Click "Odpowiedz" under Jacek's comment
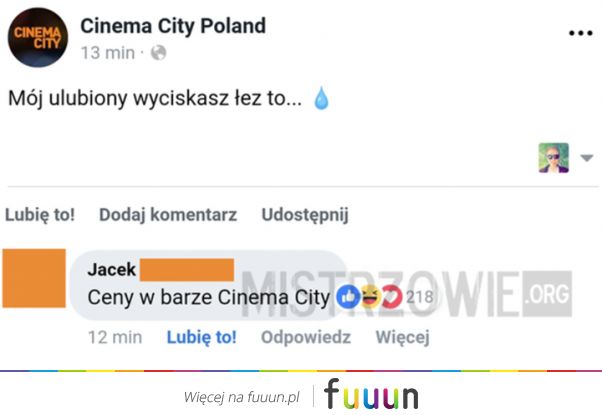 pos(306,337)
